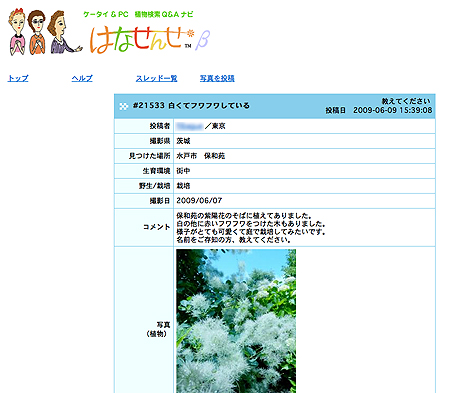Click the posting date 2009-06-09 15:39:08
Screen dimensions: 450x393
coord(393,110)
